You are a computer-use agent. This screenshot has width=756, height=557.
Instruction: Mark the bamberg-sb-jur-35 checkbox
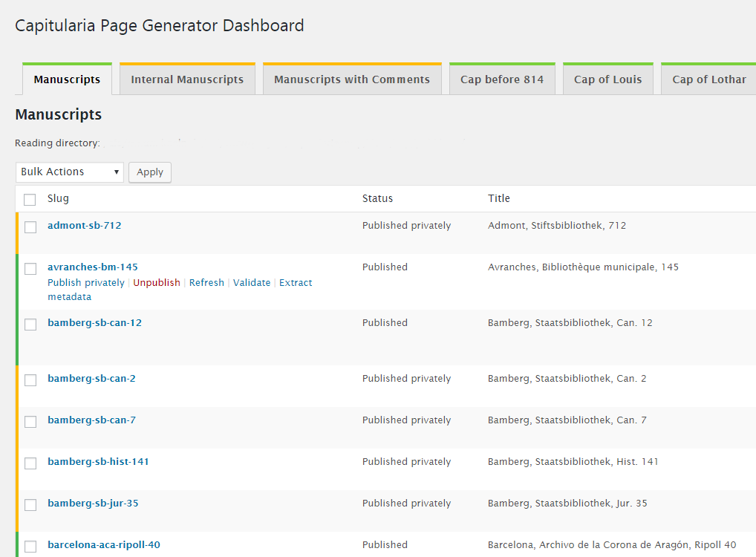tap(30, 505)
